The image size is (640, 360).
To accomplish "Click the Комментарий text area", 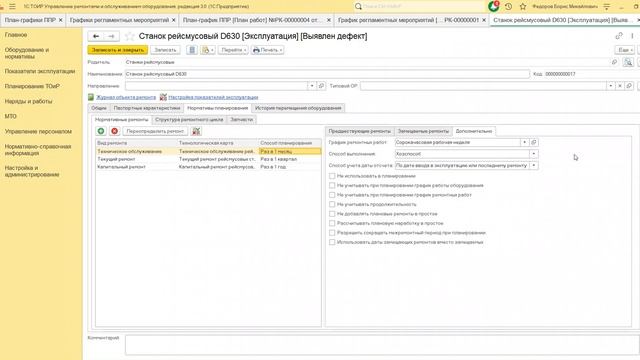I will click(x=382, y=345).
